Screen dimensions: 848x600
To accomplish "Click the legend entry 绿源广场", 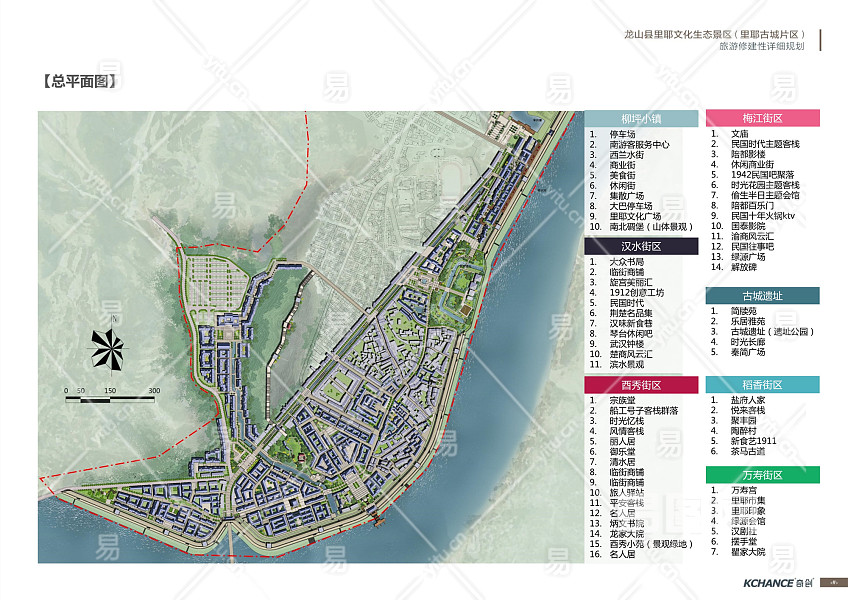I will point(748,257).
